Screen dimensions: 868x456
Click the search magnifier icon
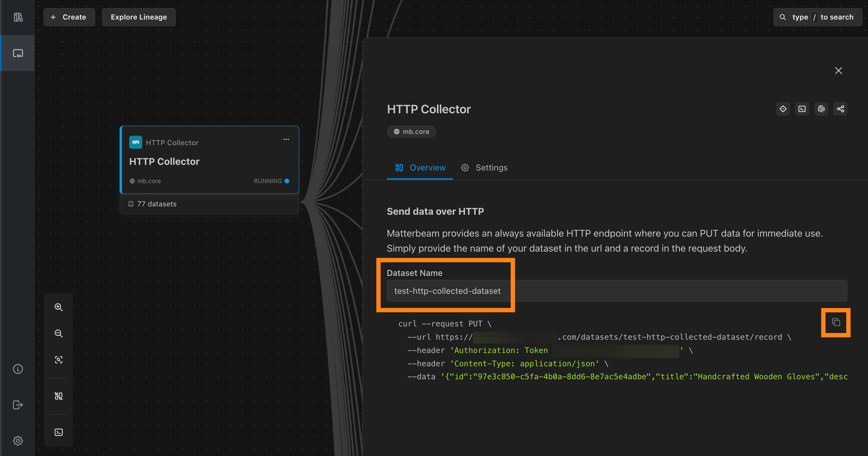tap(783, 17)
